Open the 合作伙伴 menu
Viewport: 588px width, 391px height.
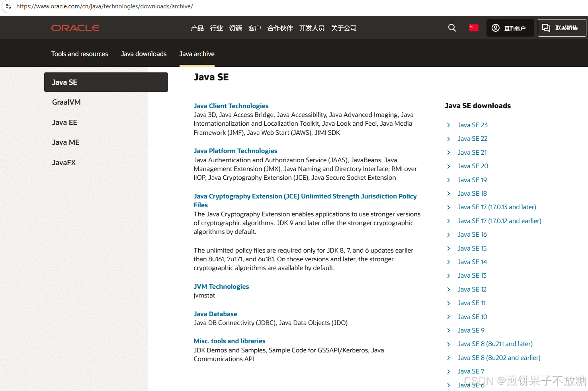coord(280,28)
